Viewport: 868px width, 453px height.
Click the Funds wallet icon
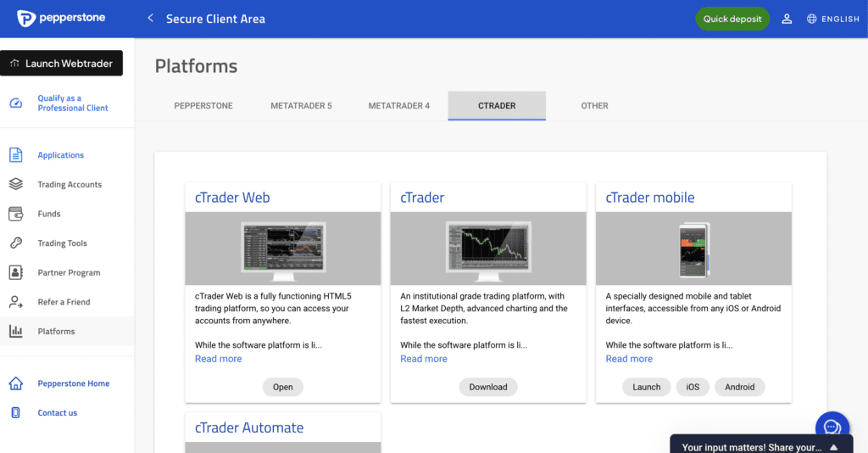click(x=16, y=214)
